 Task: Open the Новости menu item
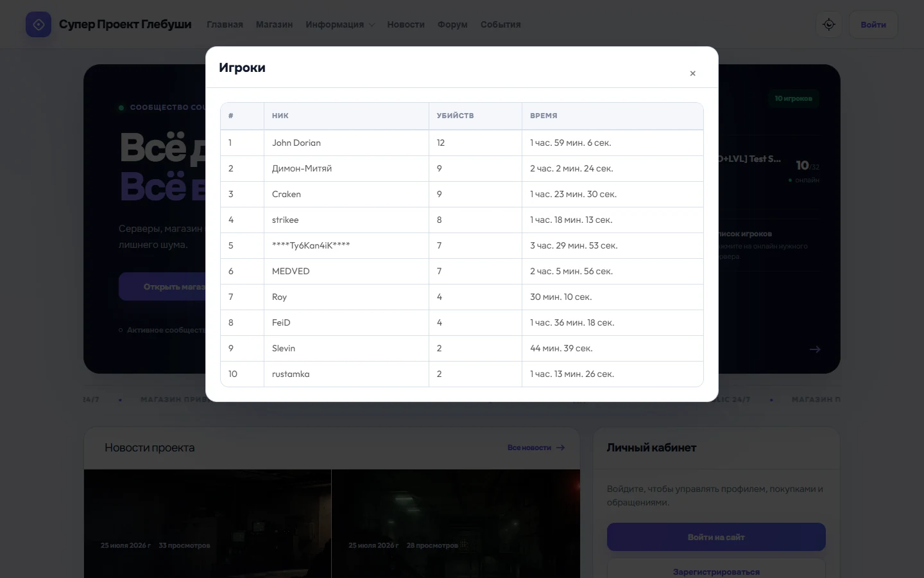tap(406, 24)
